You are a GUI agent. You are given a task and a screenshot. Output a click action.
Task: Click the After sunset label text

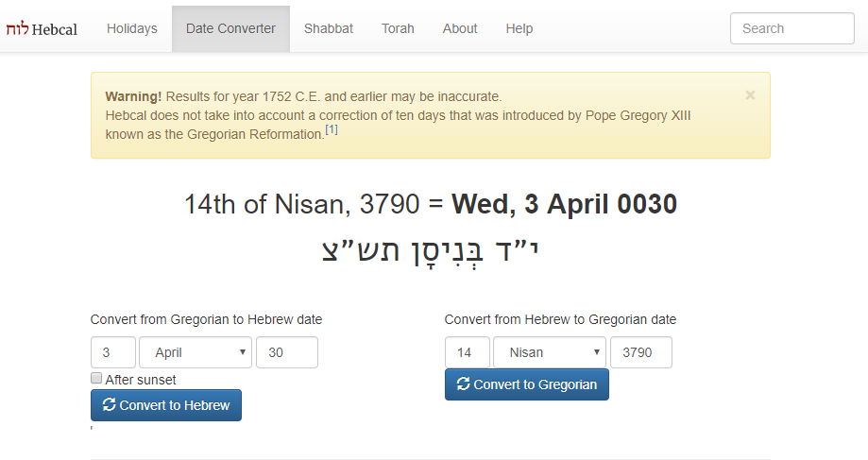click(141, 380)
